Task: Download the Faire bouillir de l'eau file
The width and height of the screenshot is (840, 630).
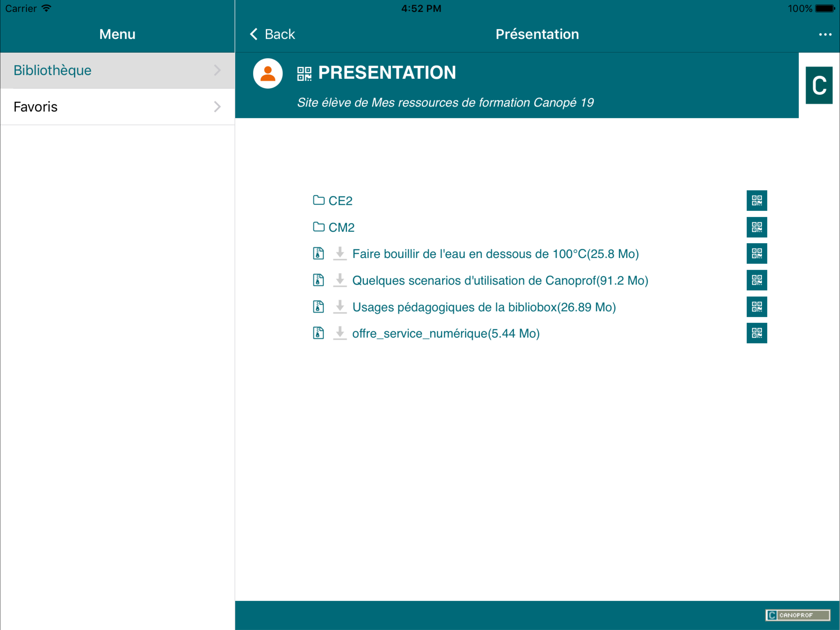Action: 340,253
